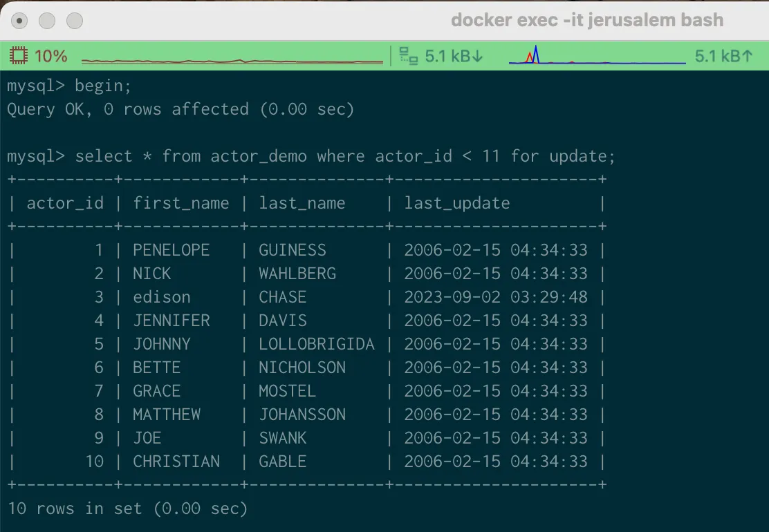The image size is (769, 532).
Task: Click the 2023-09-02 03:29:48 timestamp
Action: point(495,297)
